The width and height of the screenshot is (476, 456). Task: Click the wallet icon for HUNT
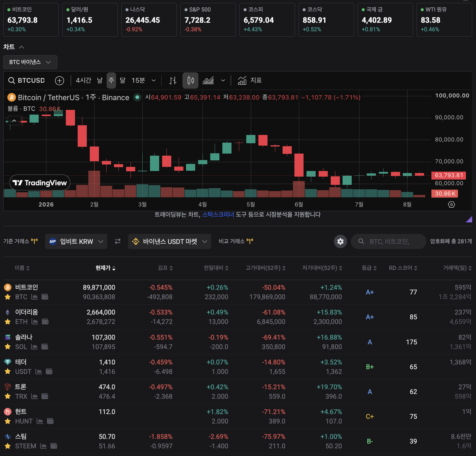tap(50, 421)
